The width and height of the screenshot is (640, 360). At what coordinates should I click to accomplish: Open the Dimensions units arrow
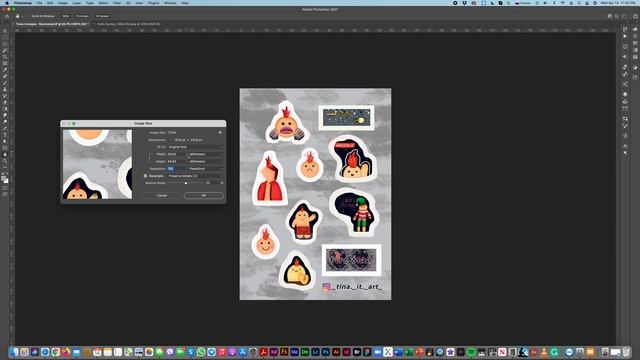click(x=170, y=140)
